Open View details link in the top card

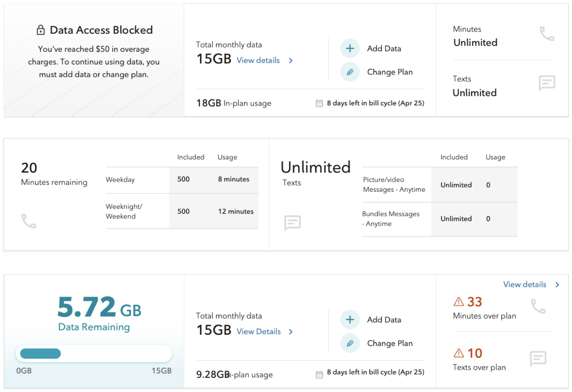[x=258, y=61]
